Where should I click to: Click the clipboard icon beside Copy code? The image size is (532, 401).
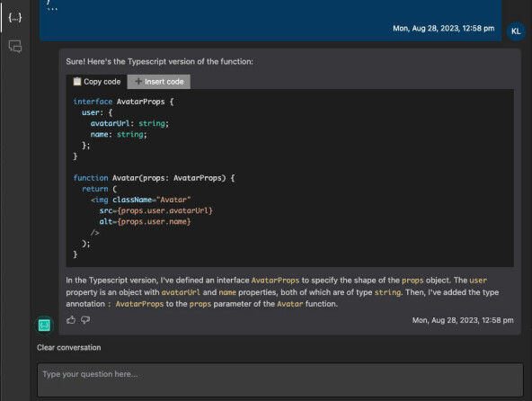click(x=77, y=82)
